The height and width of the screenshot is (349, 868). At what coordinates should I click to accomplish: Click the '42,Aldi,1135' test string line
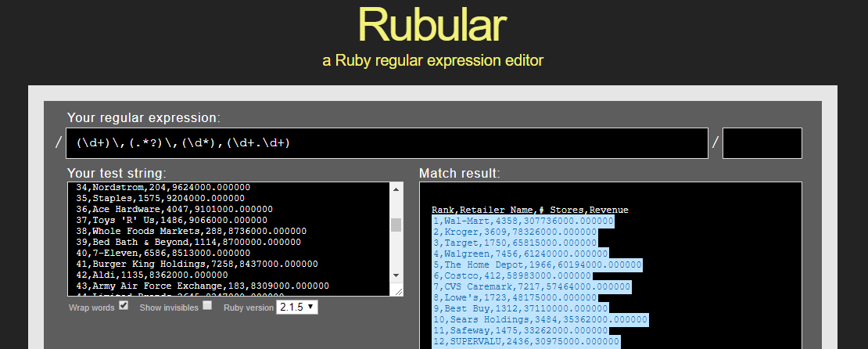[152, 275]
